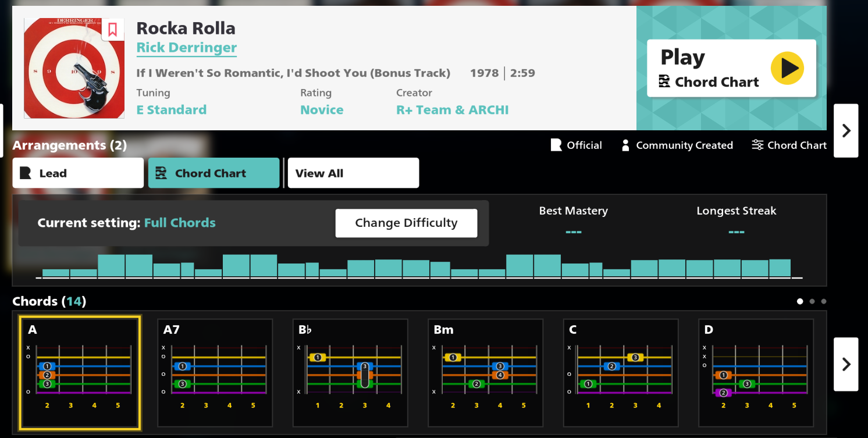Select the first chords page dot
868x438 pixels.
click(x=800, y=301)
